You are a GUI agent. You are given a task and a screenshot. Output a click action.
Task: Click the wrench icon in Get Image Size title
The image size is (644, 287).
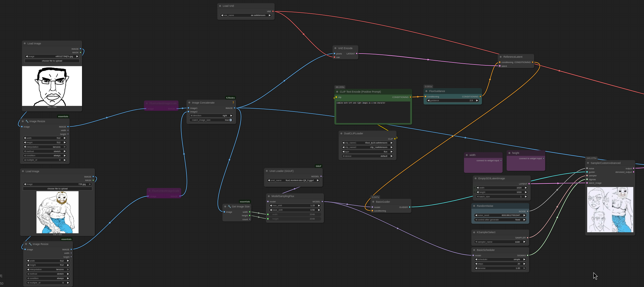point(229,207)
